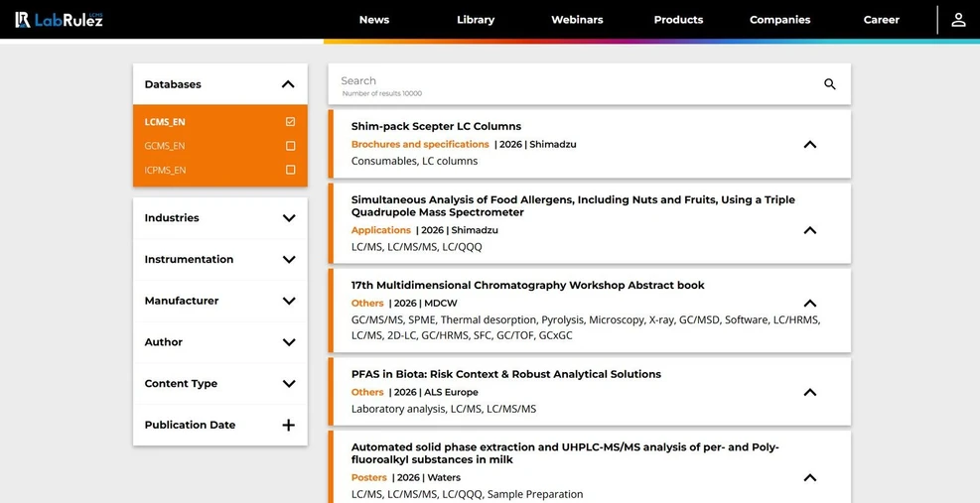This screenshot has height=503, width=980.
Task: Collapse the Multidimensional Chromatography Workshop entry
Action: point(810,303)
